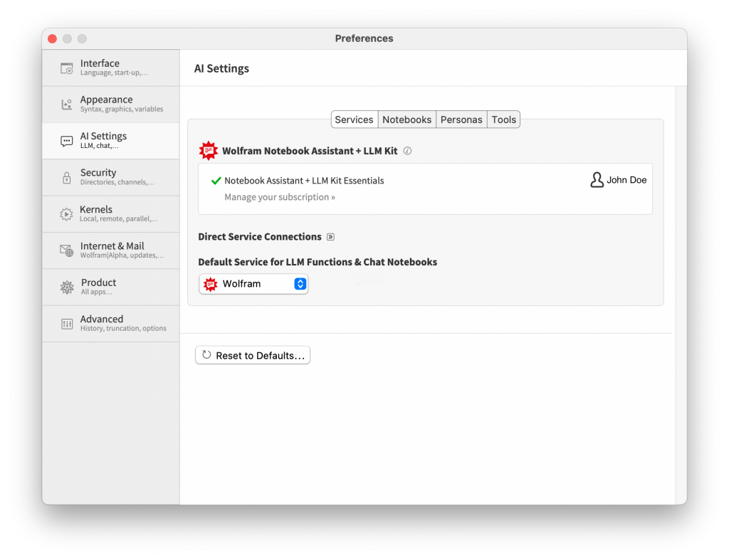Click the vertical scrollbar on the right
The height and width of the screenshot is (560, 729).
click(681, 285)
